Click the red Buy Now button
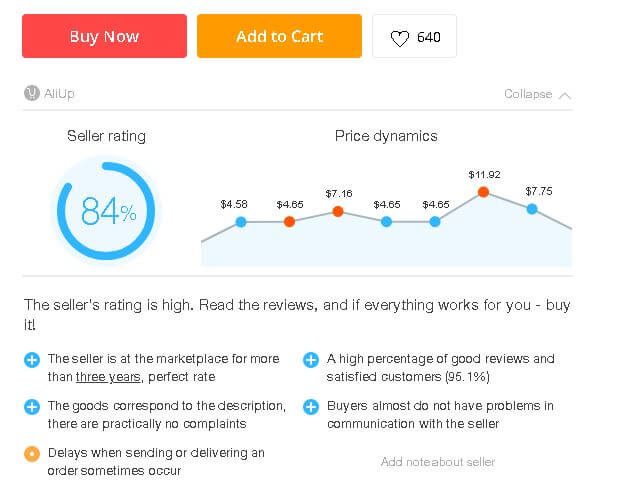Screen dimensions: 633x490 click(104, 36)
